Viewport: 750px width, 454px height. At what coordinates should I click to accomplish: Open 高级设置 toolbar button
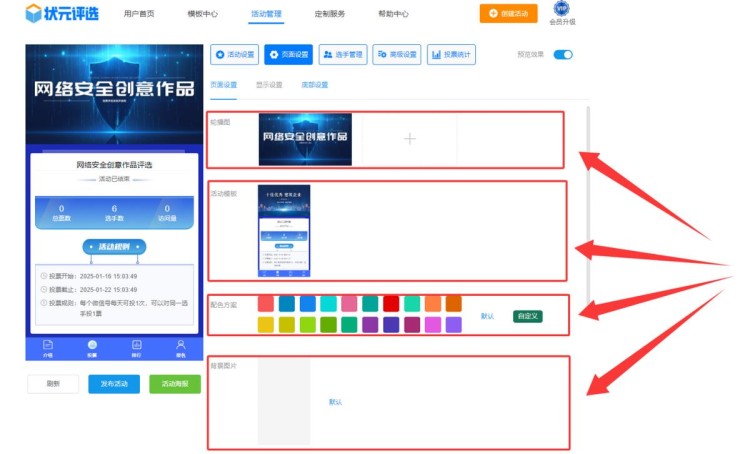pyautogui.click(x=397, y=54)
